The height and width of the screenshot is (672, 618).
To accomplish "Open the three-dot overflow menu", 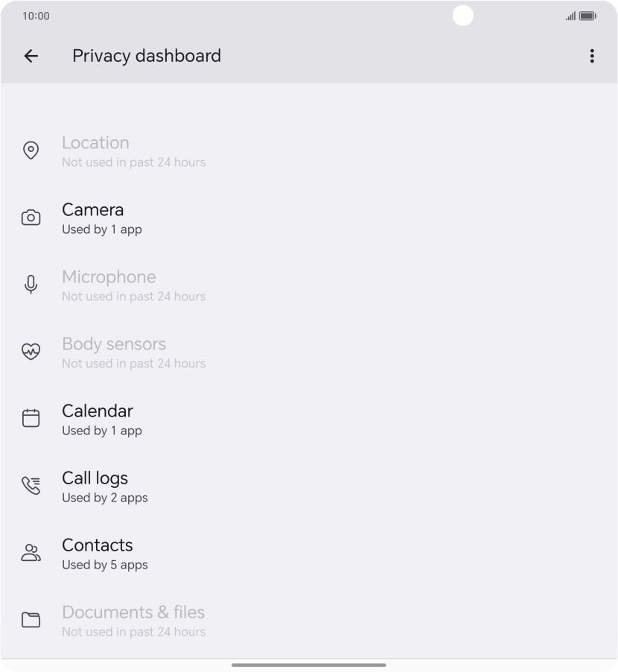I will [x=592, y=56].
